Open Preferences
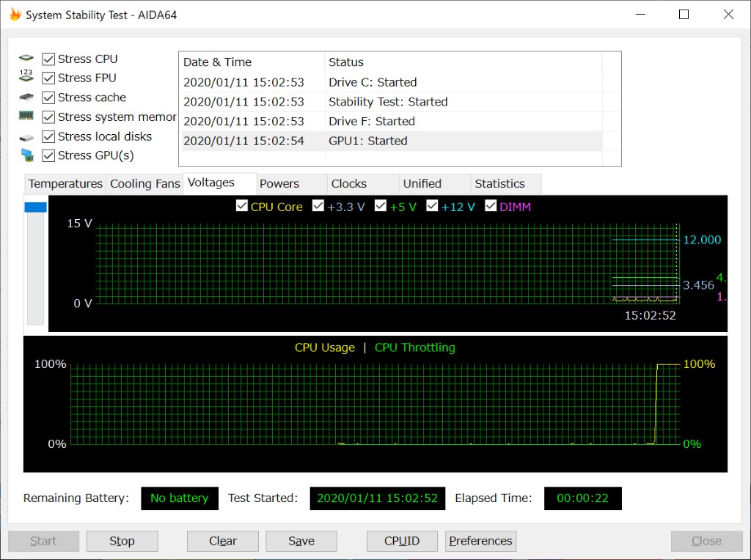The image size is (751, 560). (x=480, y=541)
